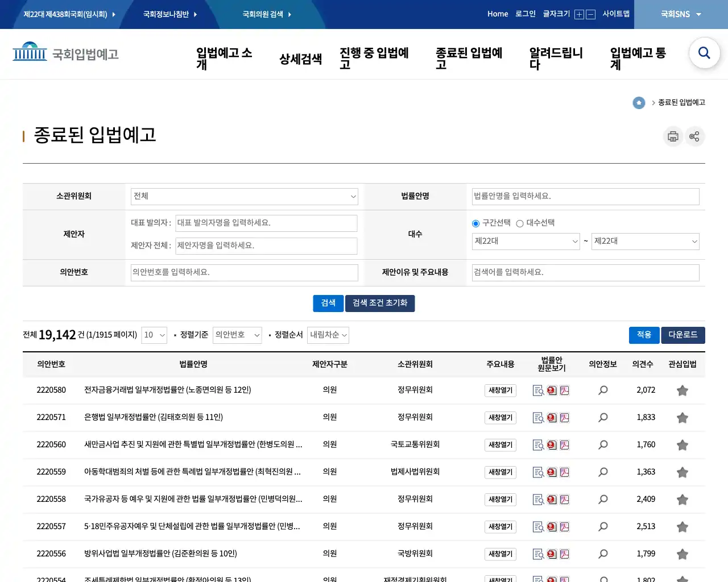Open PDF file for bill 2220571

point(565,418)
